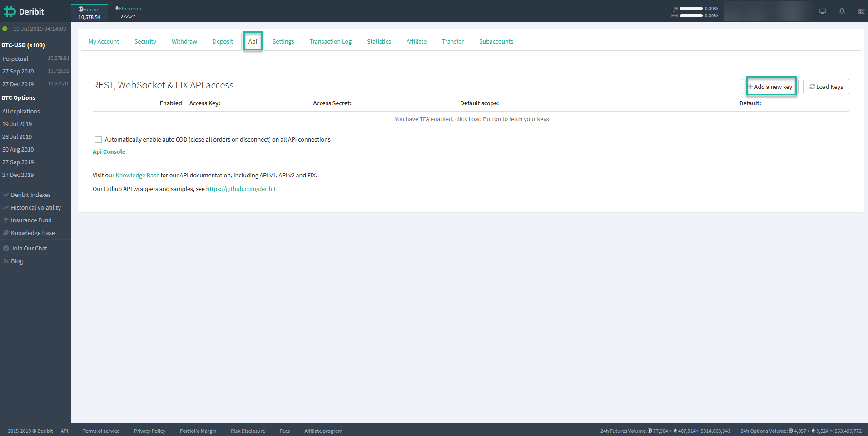Click the Add a new key button
868x436 pixels.
[x=771, y=86]
